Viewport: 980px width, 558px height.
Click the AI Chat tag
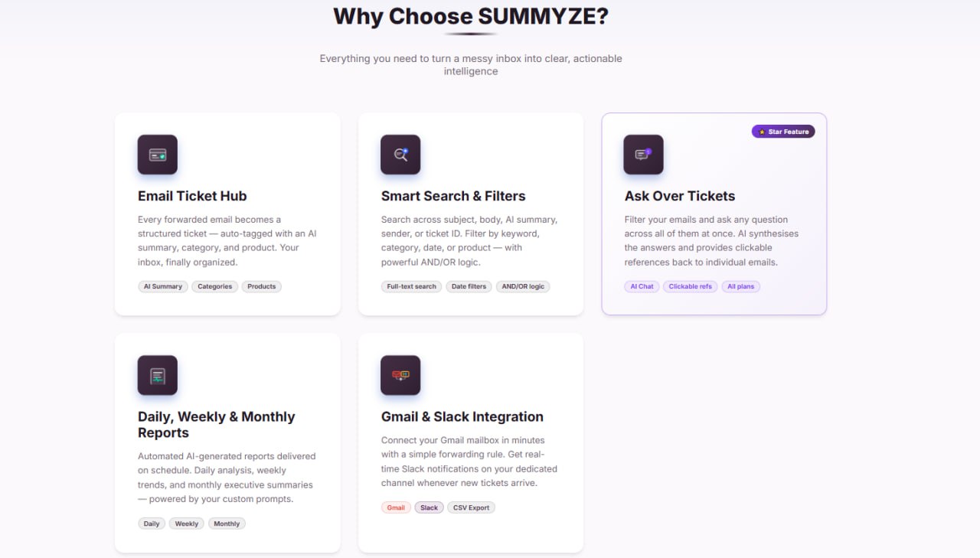pyautogui.click(x=642, y=286)
